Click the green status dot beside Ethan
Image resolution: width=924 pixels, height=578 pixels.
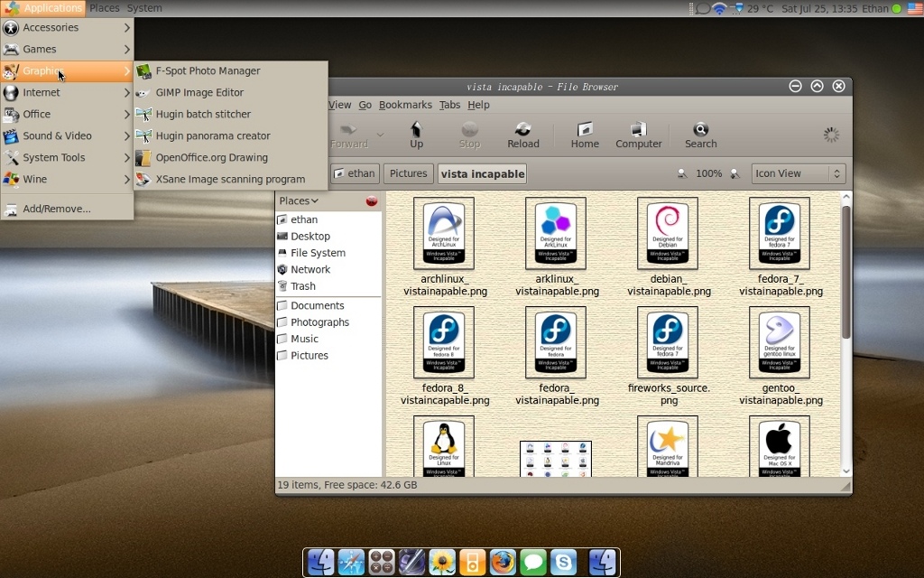[897, 9]
